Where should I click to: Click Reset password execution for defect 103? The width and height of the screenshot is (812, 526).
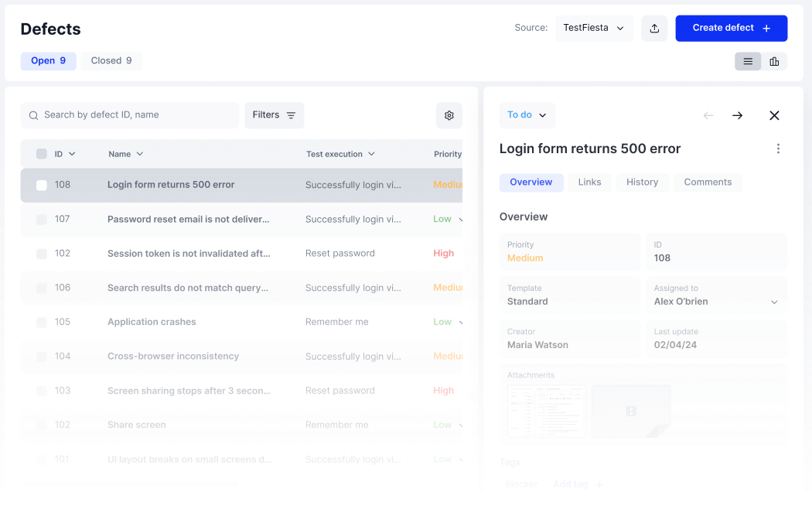tap(339, 391)
